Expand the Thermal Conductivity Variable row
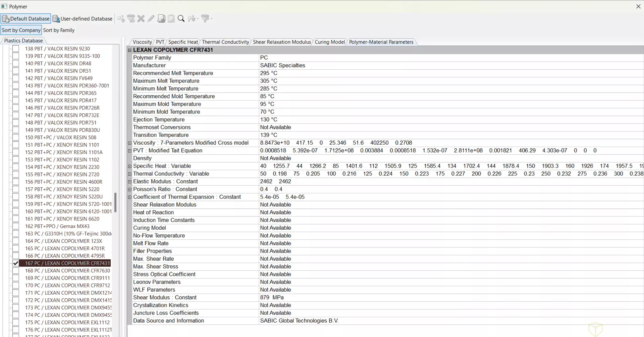This screenshot has width=644, height=337. 130,174
